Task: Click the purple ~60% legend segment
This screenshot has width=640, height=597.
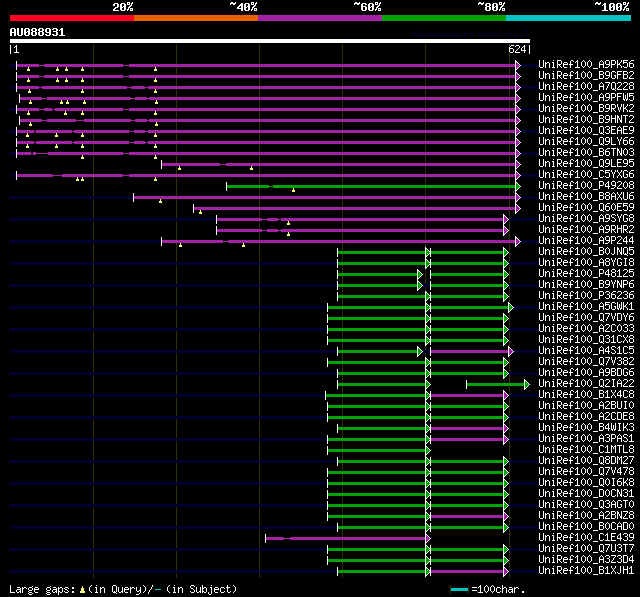Action: point(320,18)
